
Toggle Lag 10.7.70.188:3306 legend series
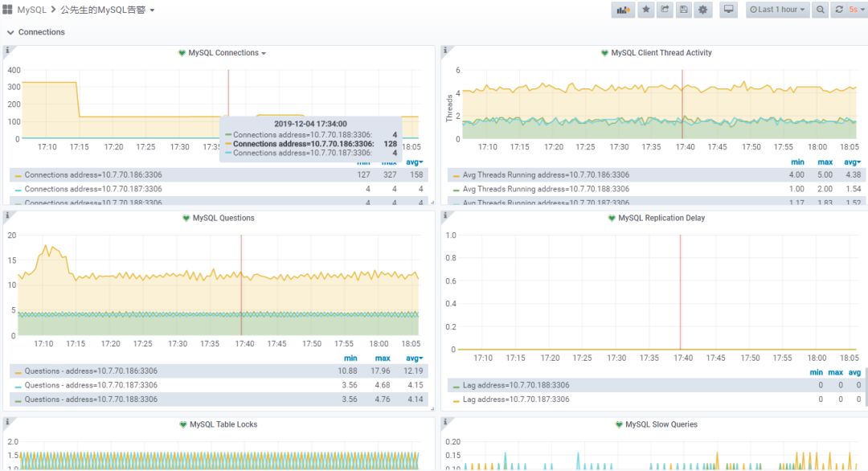pyautogui.click(x=516, y=385)
